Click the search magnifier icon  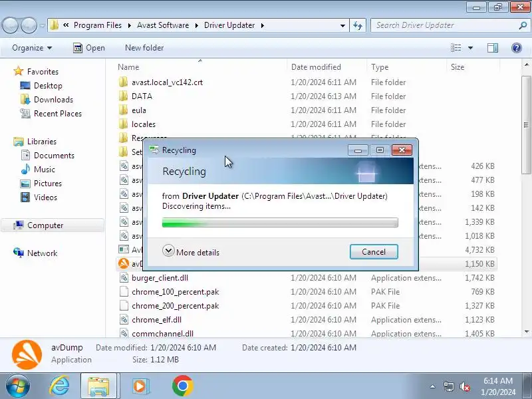523,25
